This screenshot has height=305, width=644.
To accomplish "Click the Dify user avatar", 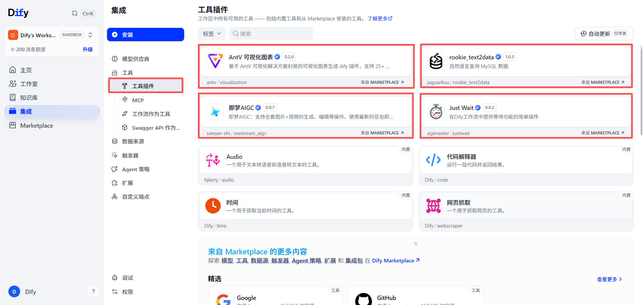I will click(14, 292).
